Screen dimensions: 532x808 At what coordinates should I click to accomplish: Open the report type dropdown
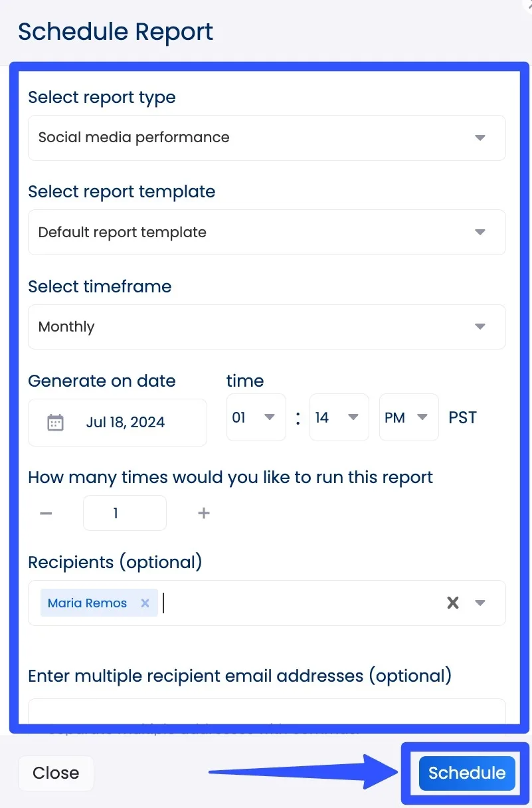[480, 138]
